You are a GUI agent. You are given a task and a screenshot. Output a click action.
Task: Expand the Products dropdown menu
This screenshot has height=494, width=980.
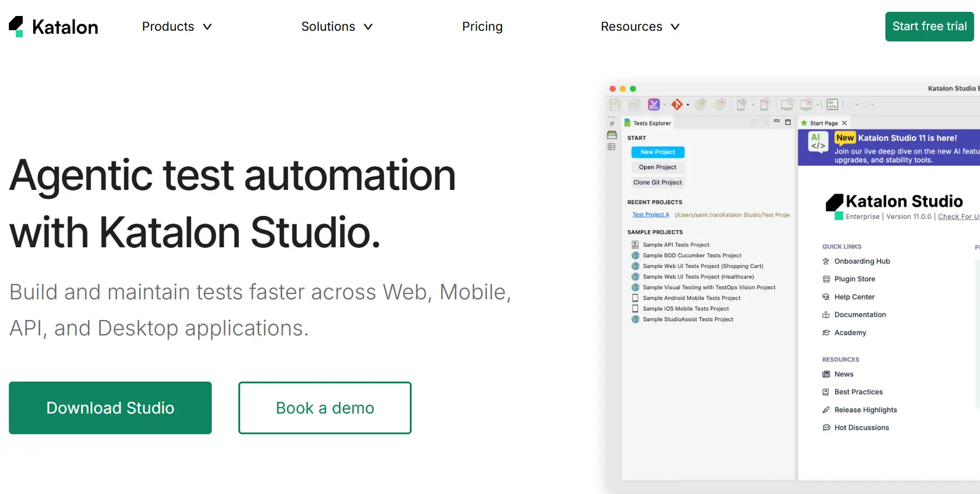click(176, 27)
